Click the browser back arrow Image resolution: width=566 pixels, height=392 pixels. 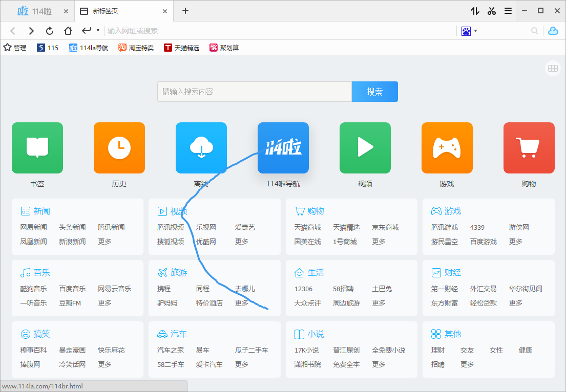click(x=13, y=31)
